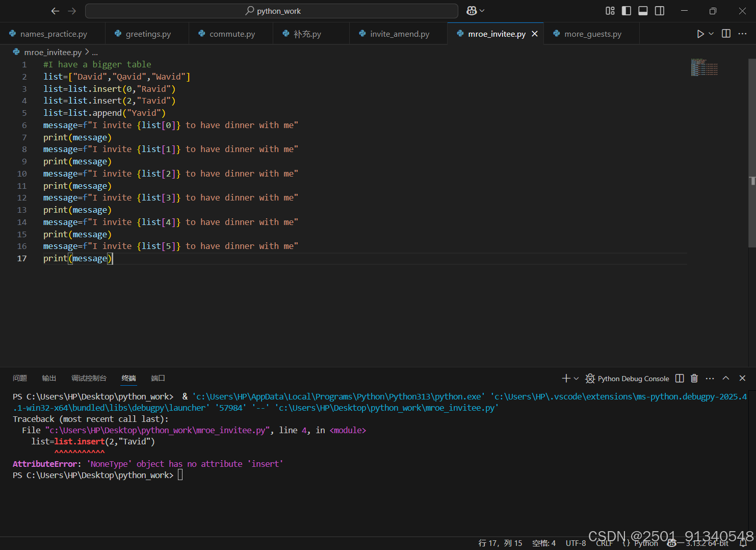Image resolution: width=756 pixels, height=550 pixels.
Task: Toggle the Secondary Side Bar visibility
Action: pyautogui.click(x=659, y=11)
